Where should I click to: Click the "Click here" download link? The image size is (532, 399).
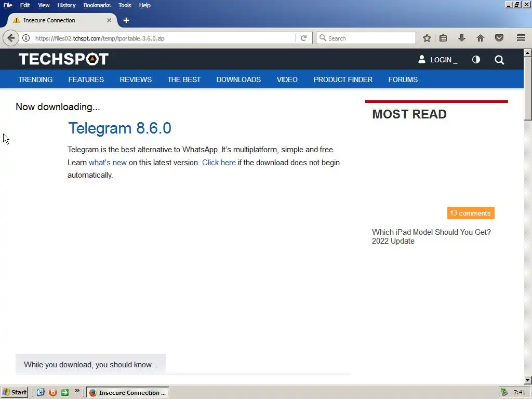pyautogui.click(x=219, y=163)
